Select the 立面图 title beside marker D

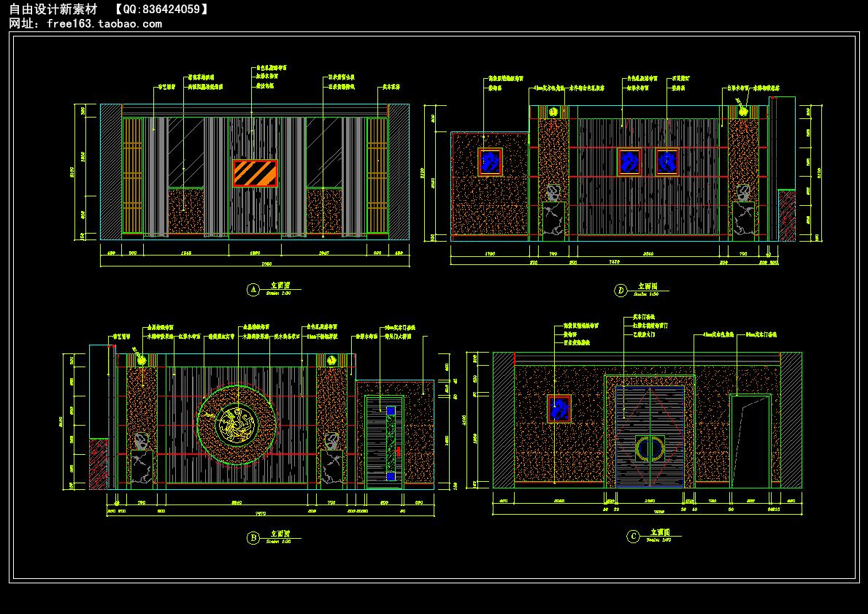click(648, 286)
